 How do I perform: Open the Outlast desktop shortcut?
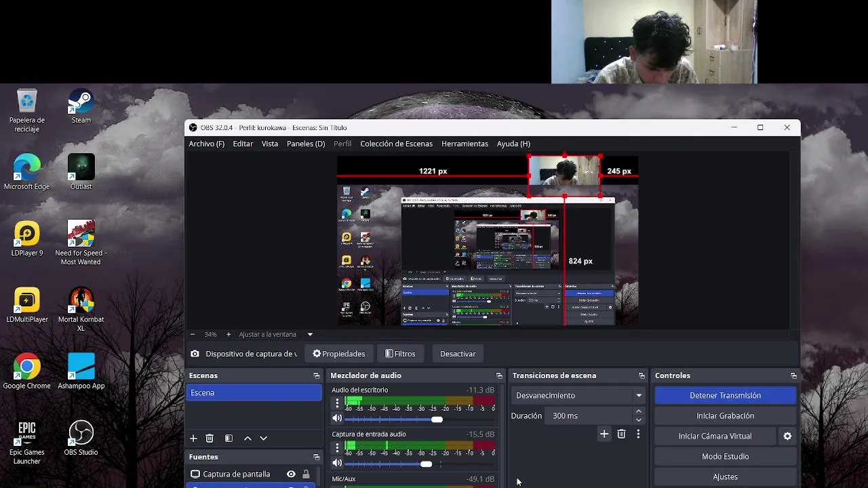81,173
